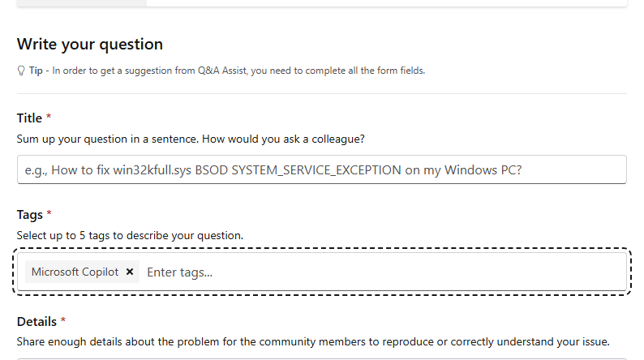Click the required asterisk next to Tags

49,214
